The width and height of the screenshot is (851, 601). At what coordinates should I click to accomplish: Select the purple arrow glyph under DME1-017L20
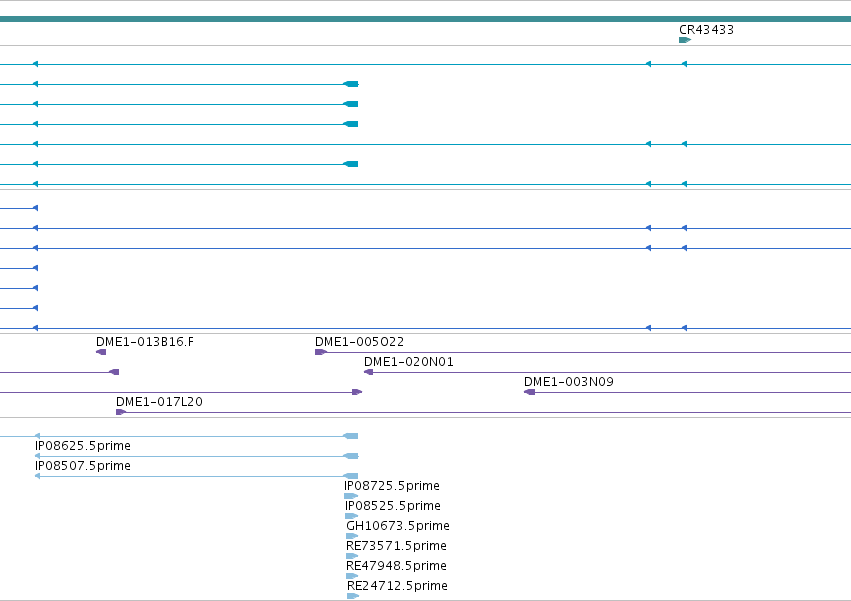[121, 413]
